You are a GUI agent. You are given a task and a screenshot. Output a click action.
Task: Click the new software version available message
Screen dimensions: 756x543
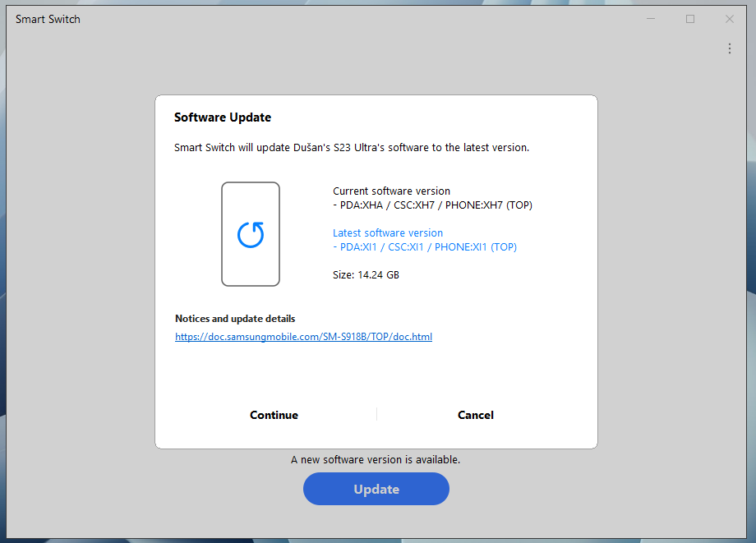pos(376,460)
